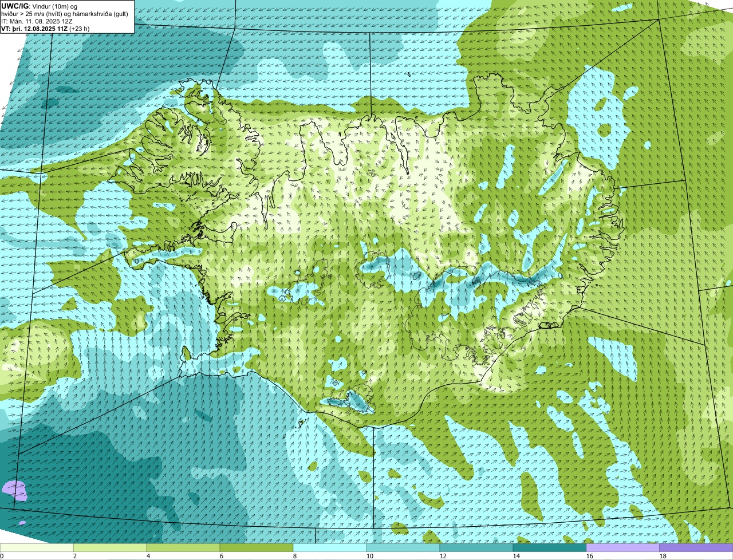The image size is (733, 560).
Task: Click the legend scale label "8"
Action: coord(295,556)
